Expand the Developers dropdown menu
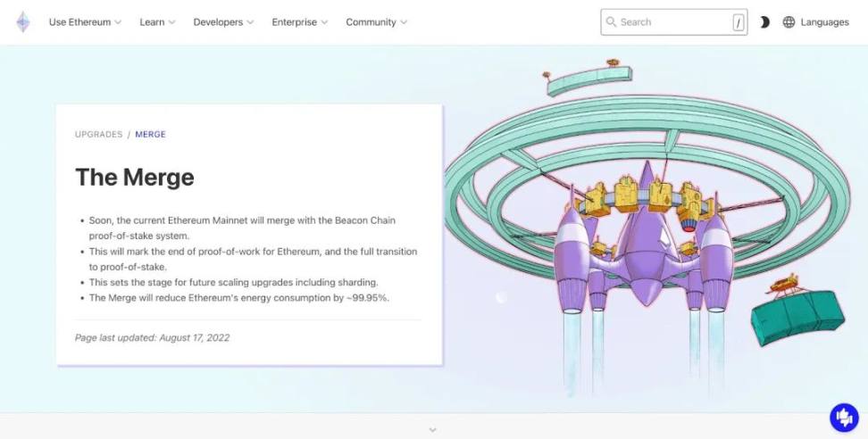Viewport: 868px width, 439px height. (223, 22)
